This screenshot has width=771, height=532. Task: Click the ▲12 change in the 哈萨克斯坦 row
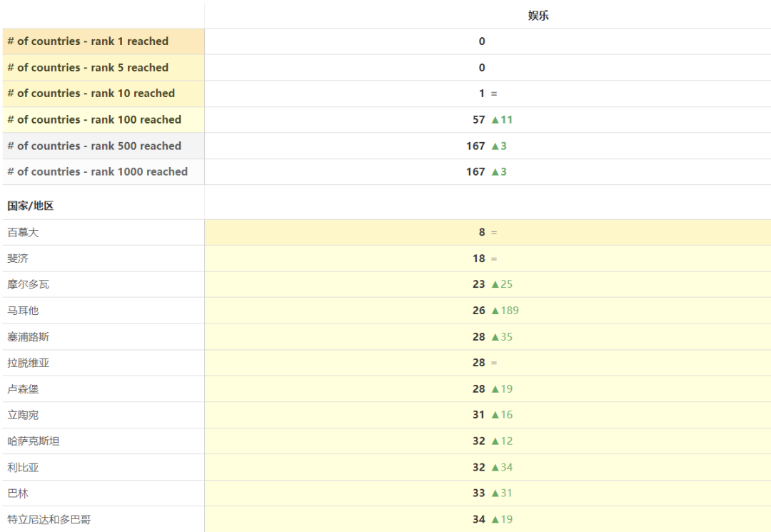(502, 441)
